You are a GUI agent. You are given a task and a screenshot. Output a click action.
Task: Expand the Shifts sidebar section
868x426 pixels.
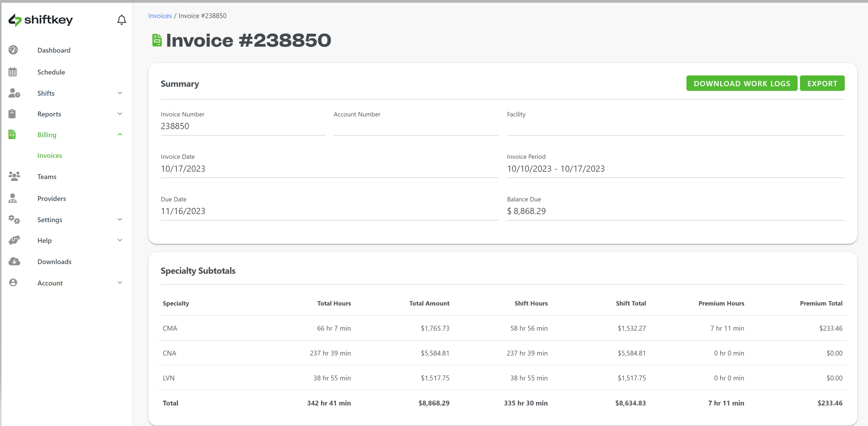(120, 93)
